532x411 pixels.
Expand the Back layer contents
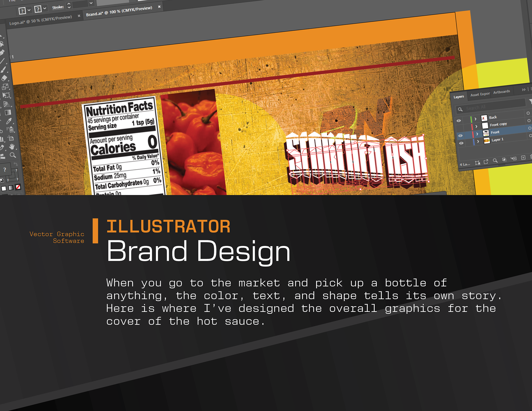click(x=475, y=119)
